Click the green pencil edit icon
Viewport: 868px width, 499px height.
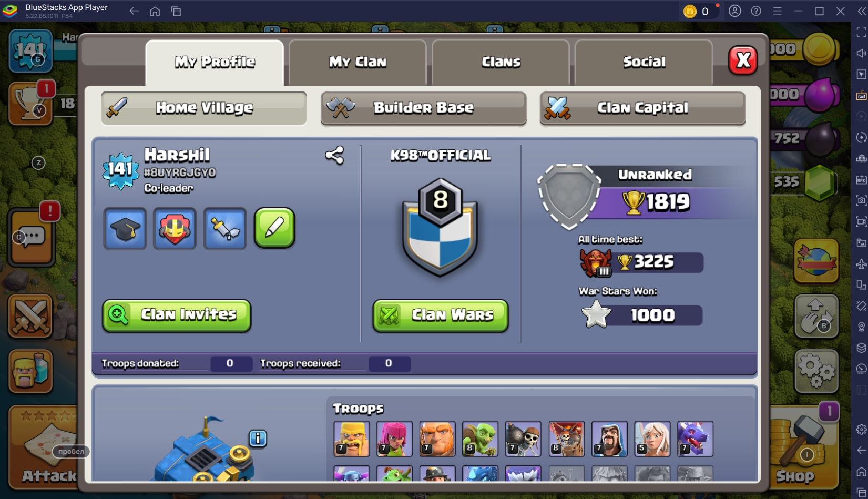(274, 228)
